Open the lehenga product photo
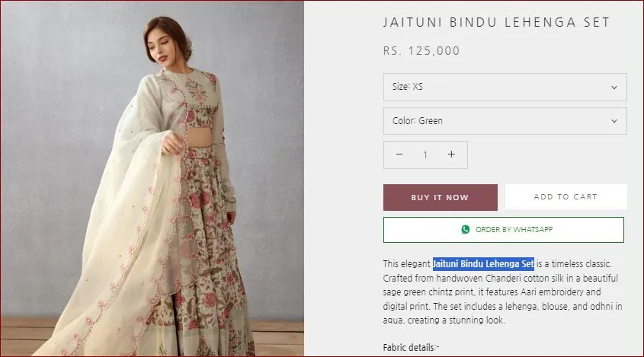Image resolution: width=644 pixels, height=357 pixels. pos(152,178)
